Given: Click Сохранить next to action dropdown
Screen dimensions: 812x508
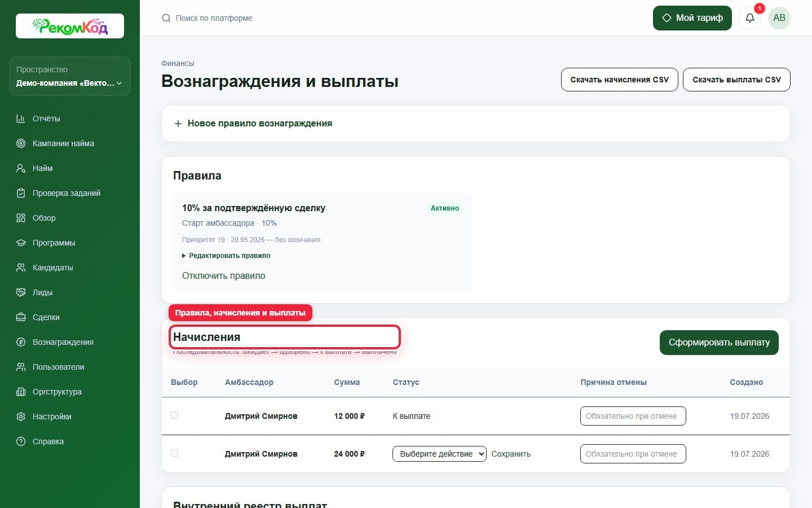Looking at the screenshot, I should pyautogui.click(x=511, y=454).
